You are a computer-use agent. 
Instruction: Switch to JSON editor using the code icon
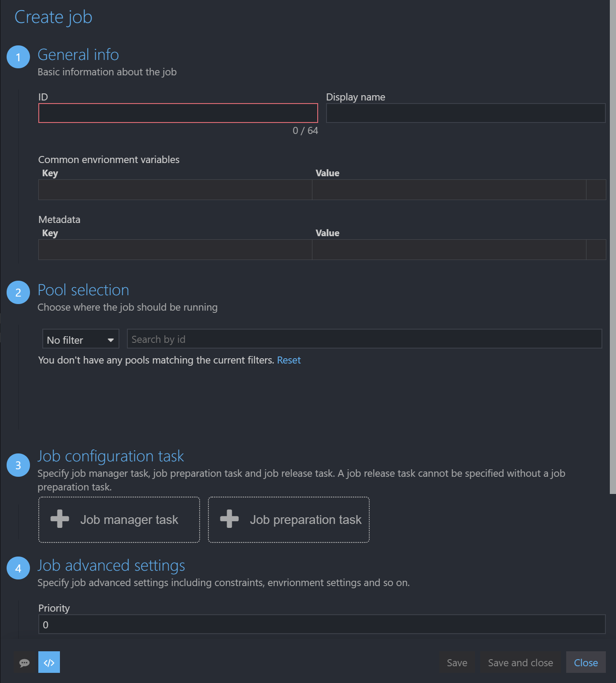(x=49, y=662)
